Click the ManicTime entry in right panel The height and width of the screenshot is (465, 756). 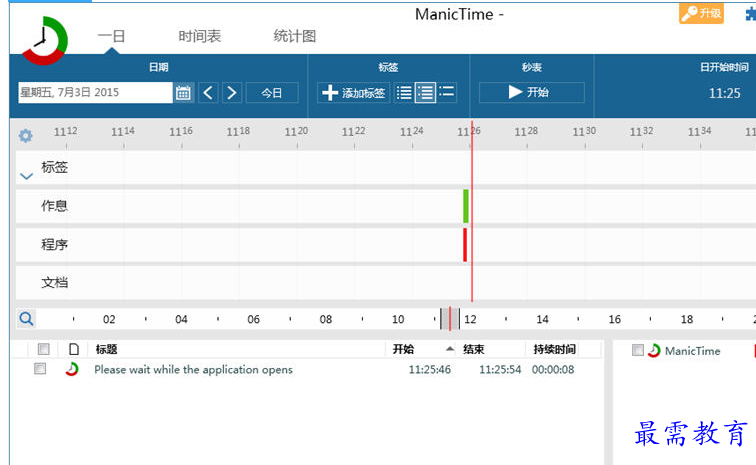click(x=692, y=351)
